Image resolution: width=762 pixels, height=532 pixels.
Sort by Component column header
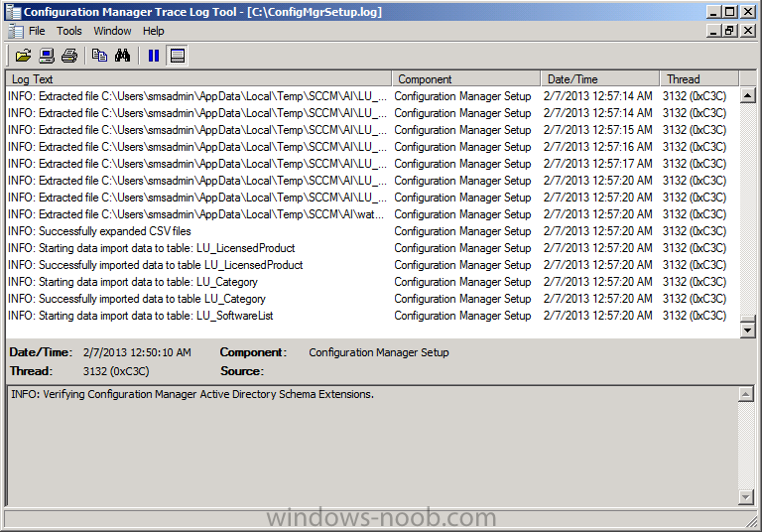click(466, 78)
